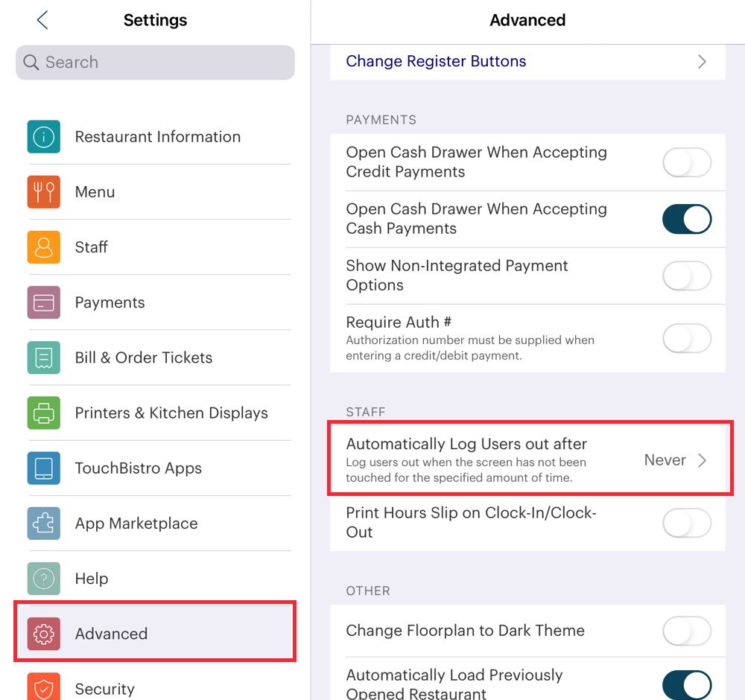Click the Payments card icon
This screenshot has width=745, height=700.
(x=44, y=302)
